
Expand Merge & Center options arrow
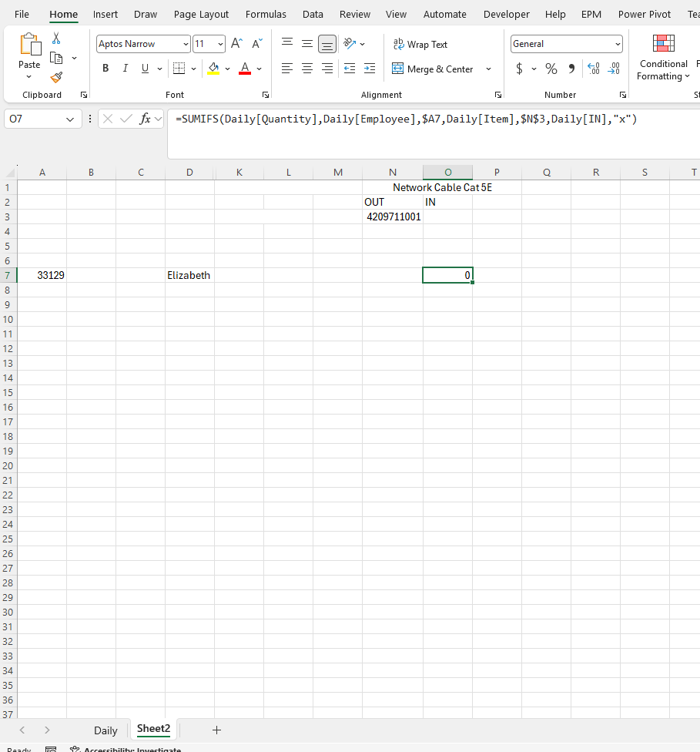[488, 69]
